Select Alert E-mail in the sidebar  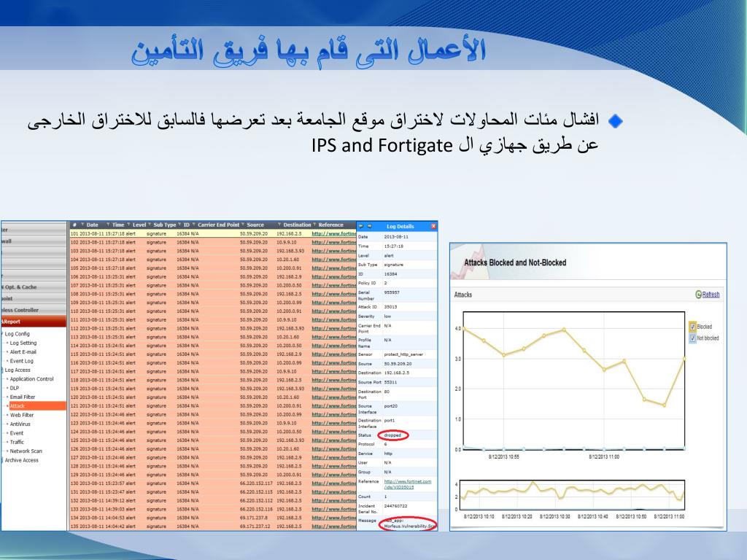tap(23, 352)
